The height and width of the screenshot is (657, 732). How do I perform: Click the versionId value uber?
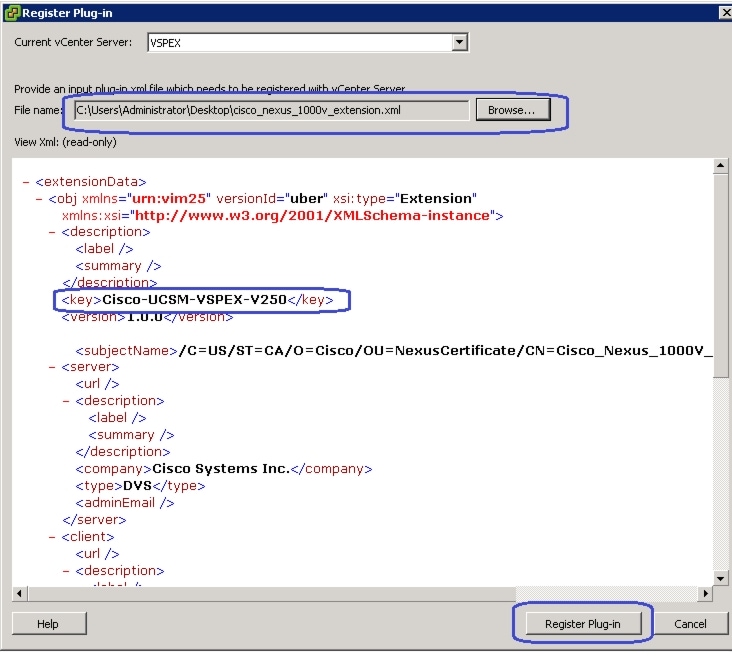(307, 199)
